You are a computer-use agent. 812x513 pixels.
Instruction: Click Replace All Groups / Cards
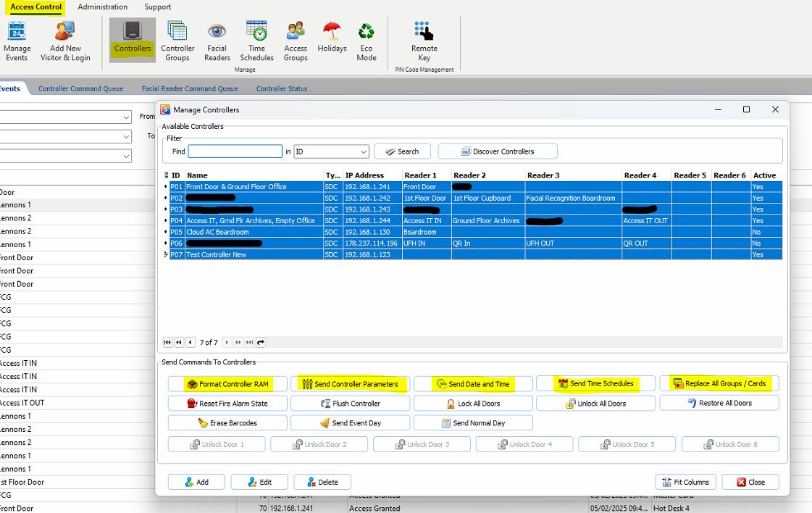[x=719, y=383]
